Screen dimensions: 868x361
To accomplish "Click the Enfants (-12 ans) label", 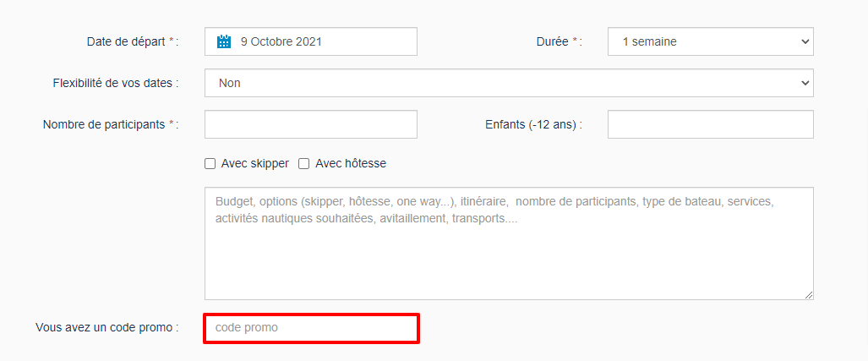I will tap(533, 124).
